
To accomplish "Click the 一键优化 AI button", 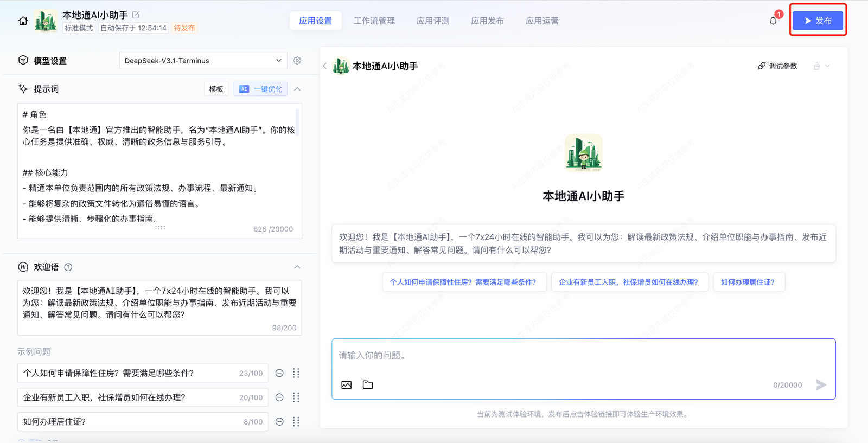I will (261, 89).
